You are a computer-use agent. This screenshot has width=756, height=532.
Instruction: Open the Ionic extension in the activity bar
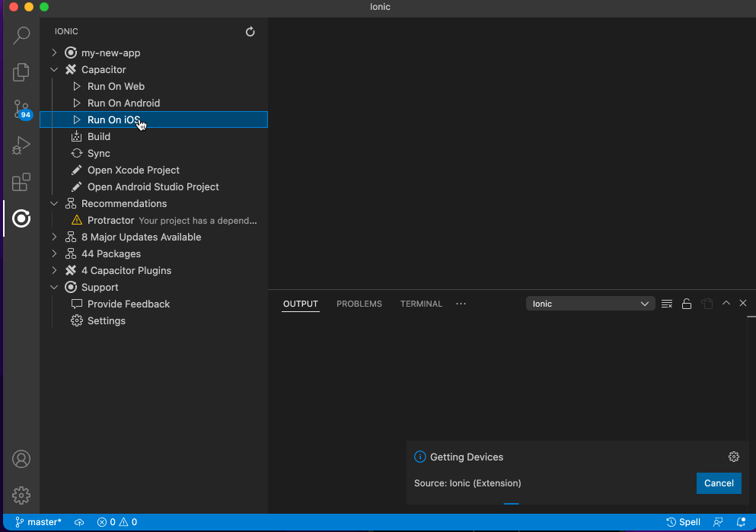click(21, 218)
